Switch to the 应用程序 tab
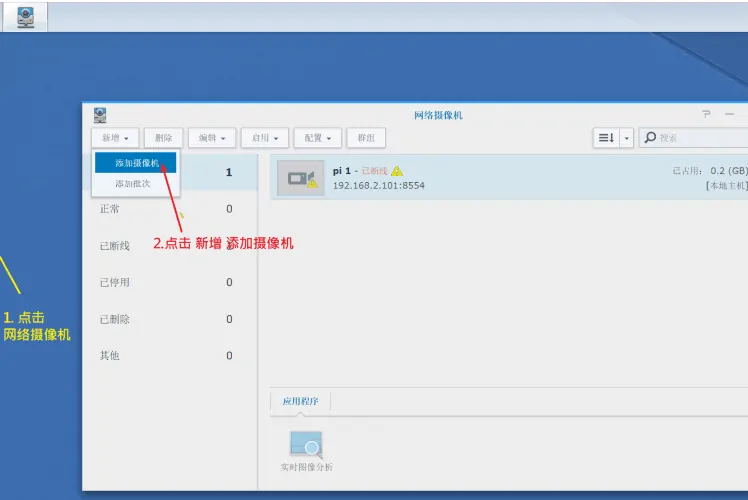 [300, 401]
